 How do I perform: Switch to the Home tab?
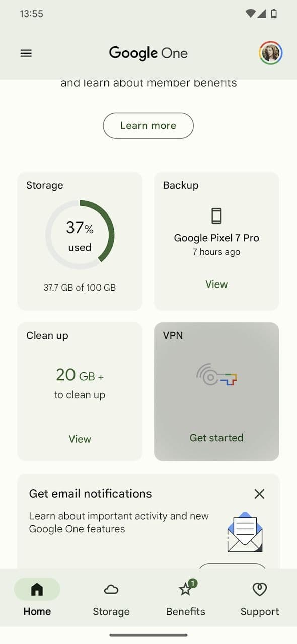(x=37, y=599)
